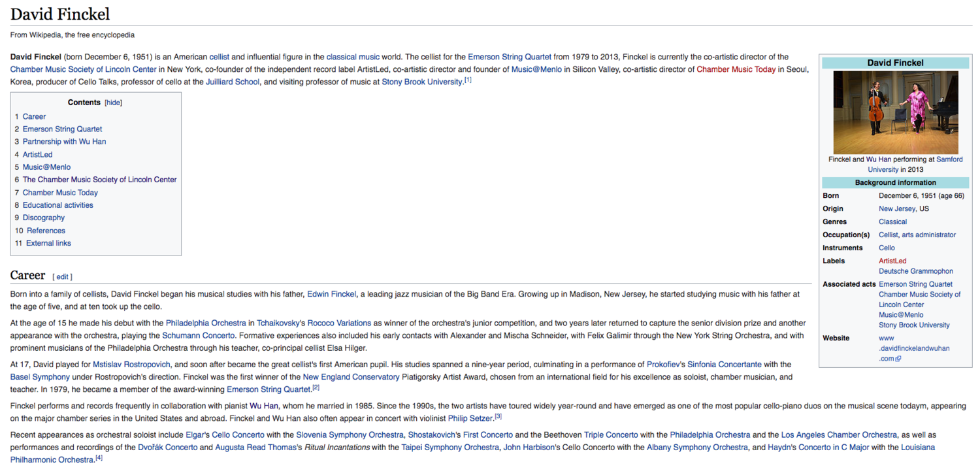
Task: Edit the Career section
Action: [63, 277]
